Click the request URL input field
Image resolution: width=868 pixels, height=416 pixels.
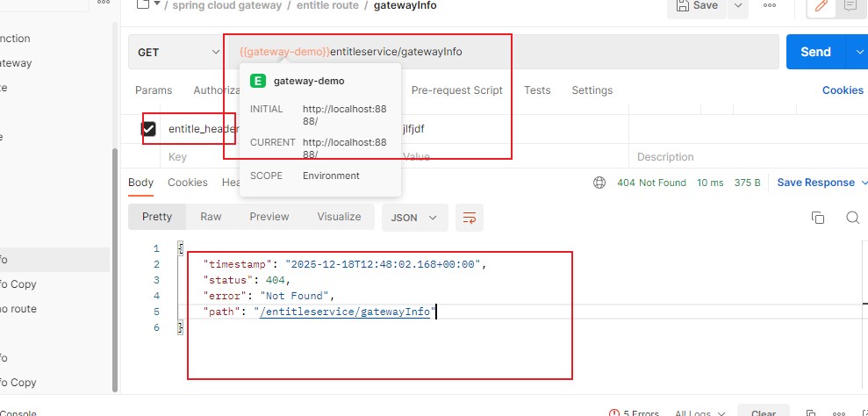click(504, 52)
